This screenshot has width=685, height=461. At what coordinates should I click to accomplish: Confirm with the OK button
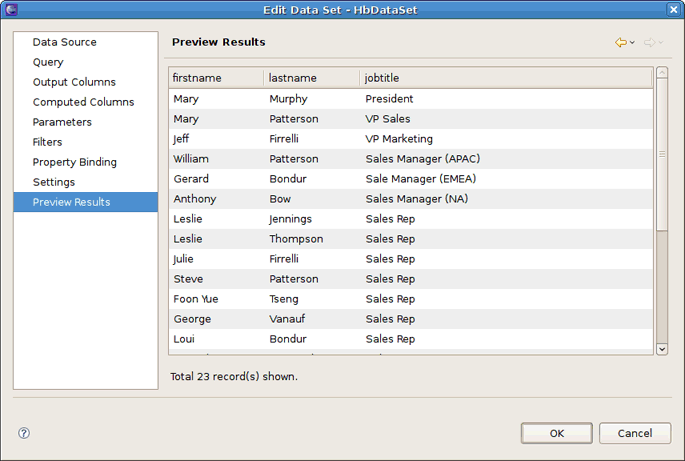[557, 433]
